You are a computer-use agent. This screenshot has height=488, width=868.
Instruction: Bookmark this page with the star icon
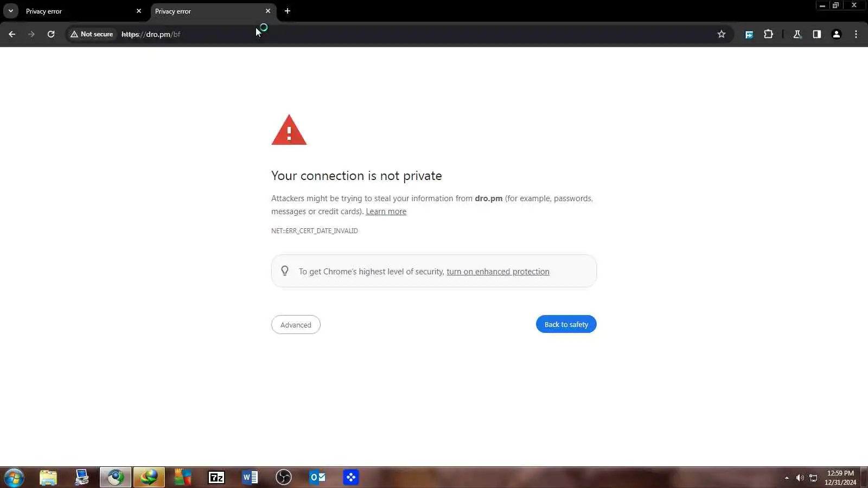(722, 34)
